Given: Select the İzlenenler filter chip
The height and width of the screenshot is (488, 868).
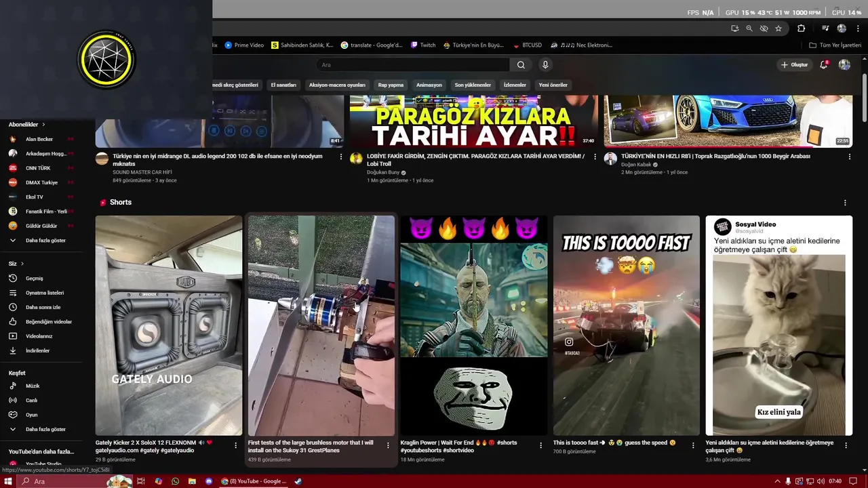Looking at the screenshot, I should coord(515,85).
